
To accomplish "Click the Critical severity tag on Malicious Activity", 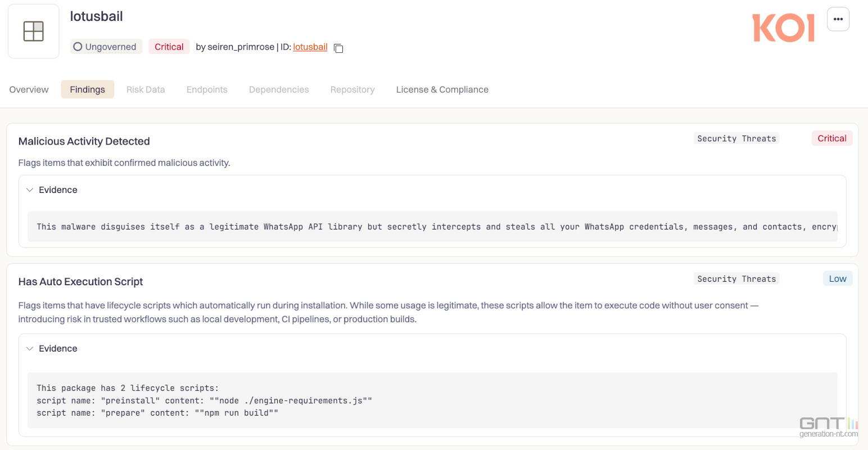I will [x=831, y=138].
